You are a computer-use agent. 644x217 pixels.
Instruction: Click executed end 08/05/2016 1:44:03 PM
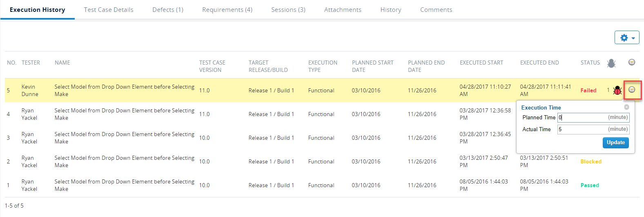point(544,185)
